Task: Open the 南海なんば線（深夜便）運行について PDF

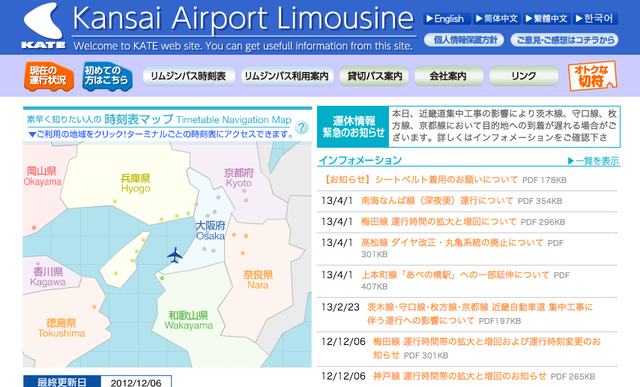Action: [x=437, y=201]
